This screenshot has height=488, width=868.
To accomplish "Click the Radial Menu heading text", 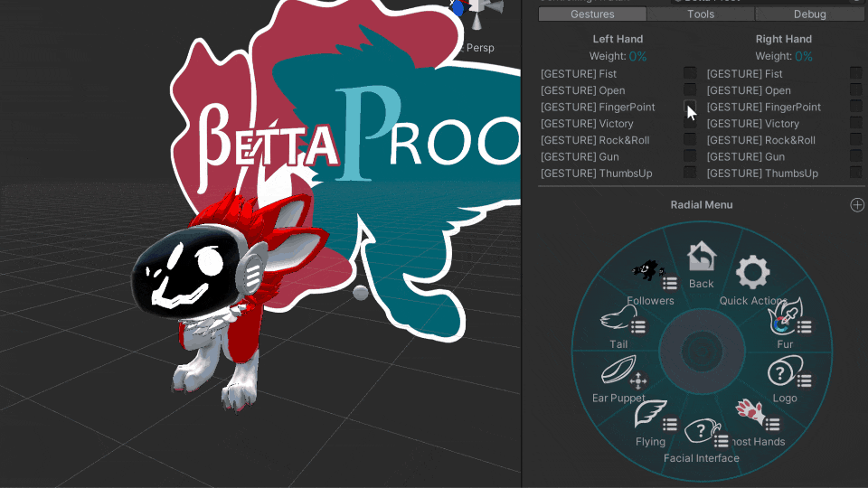I will point(702,205).
